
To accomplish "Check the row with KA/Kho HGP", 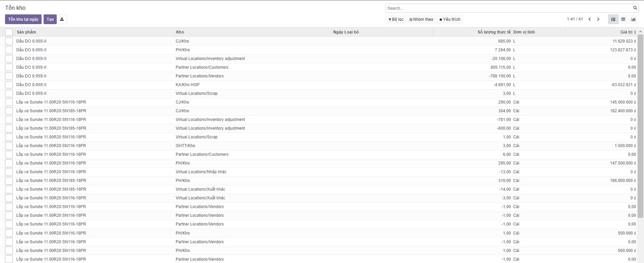I will [x=9, y=85].
